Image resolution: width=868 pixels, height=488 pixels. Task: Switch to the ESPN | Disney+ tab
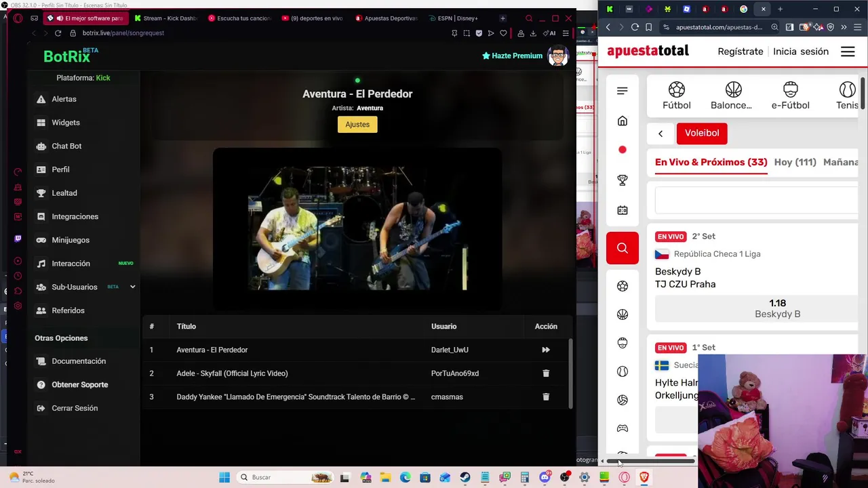pos(454,18)
